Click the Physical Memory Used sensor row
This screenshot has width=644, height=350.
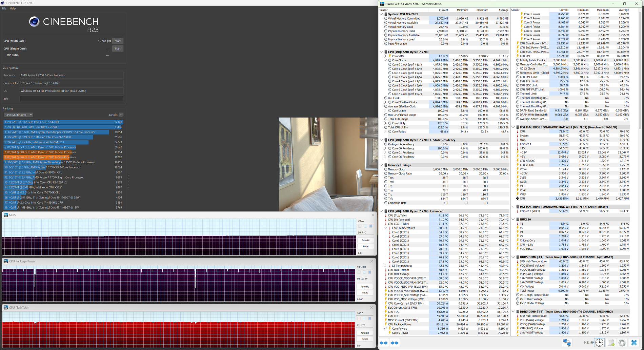pyautogui.click(x=446, y=31)
